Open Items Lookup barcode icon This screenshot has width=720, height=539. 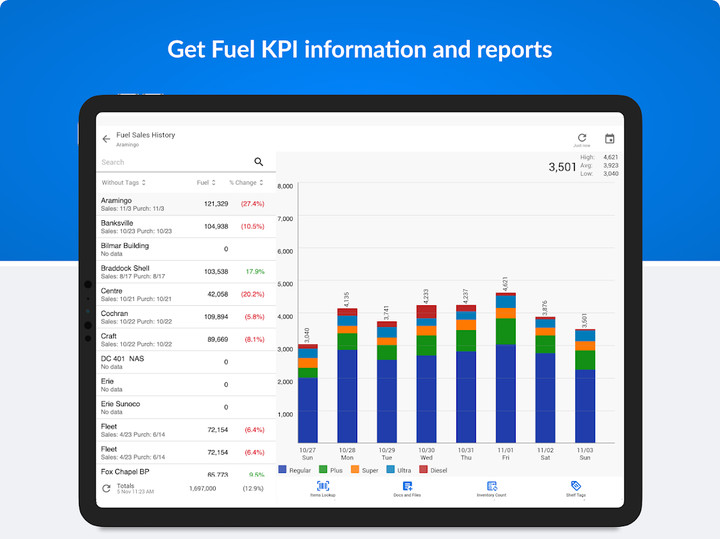[x=323, y=488]
